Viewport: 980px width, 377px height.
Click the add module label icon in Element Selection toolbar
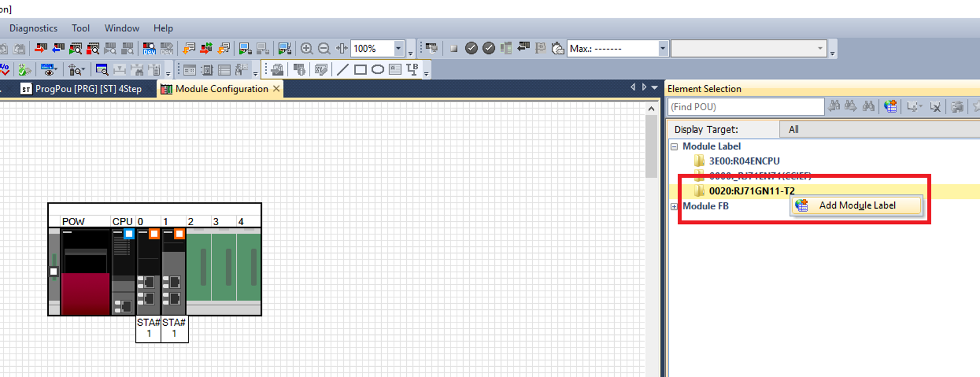(x=890, y=106)
